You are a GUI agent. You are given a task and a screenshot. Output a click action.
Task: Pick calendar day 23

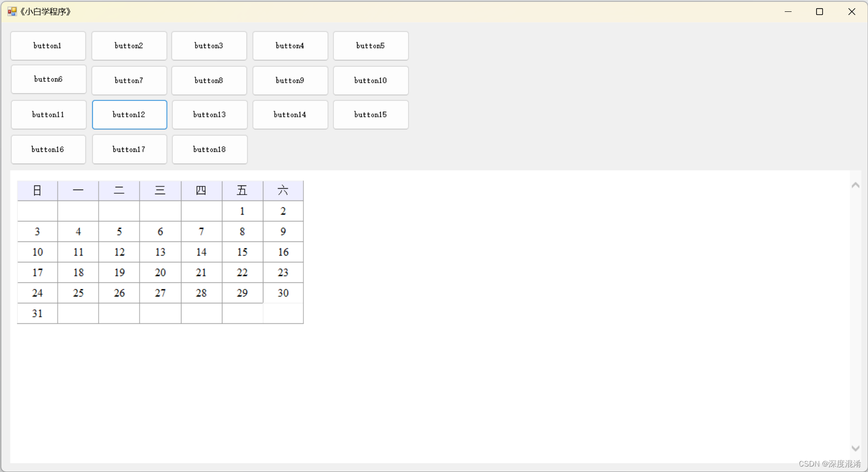pos(283,272)
